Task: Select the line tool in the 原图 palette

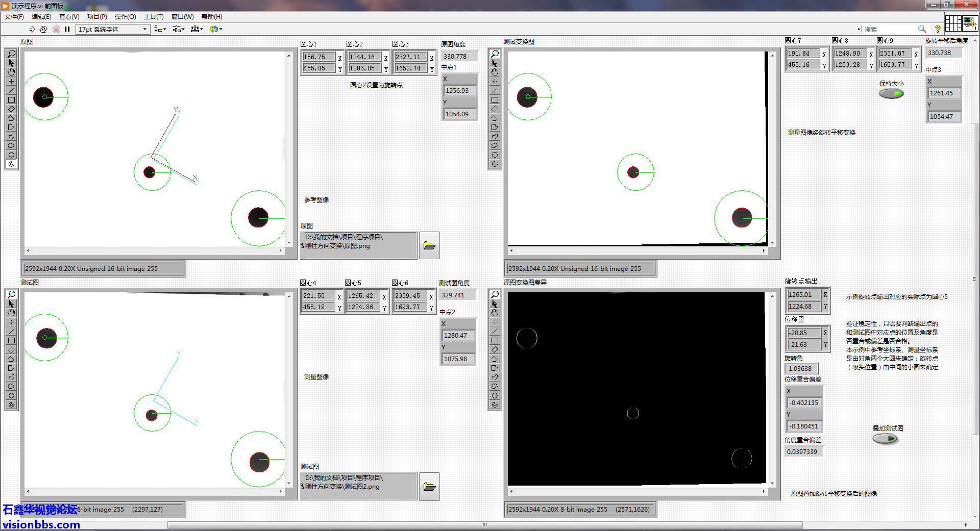Action: (x=11, y=90)
